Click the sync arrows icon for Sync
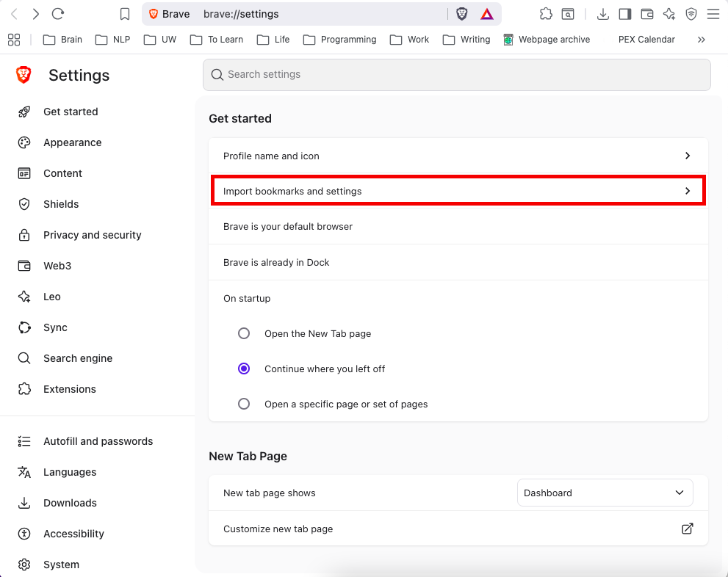 [24, 327]
